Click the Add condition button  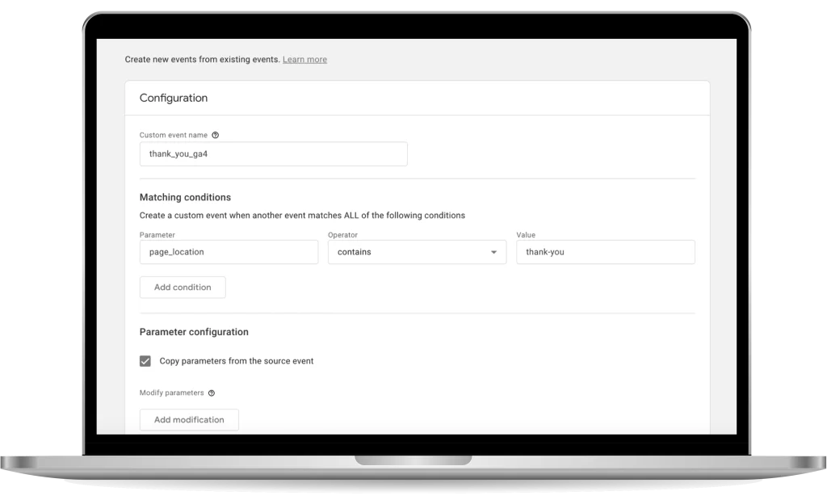[183, 288]
